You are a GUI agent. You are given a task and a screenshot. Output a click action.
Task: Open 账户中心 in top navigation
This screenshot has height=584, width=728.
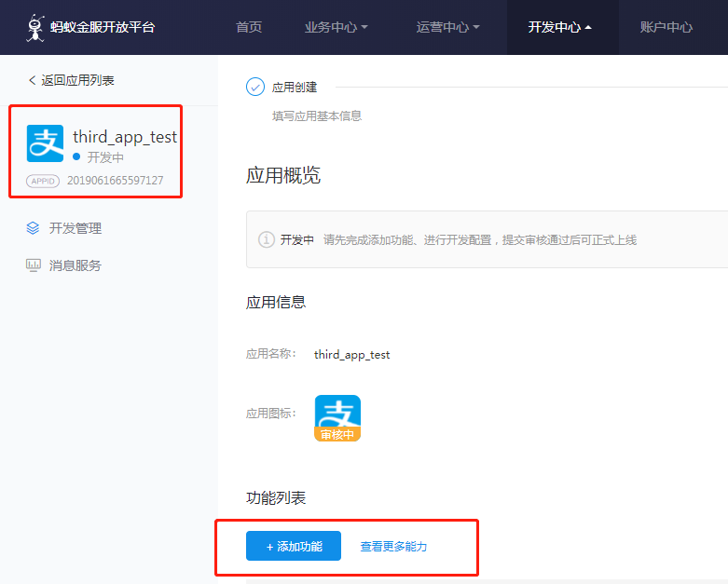(x=666, y=27)
